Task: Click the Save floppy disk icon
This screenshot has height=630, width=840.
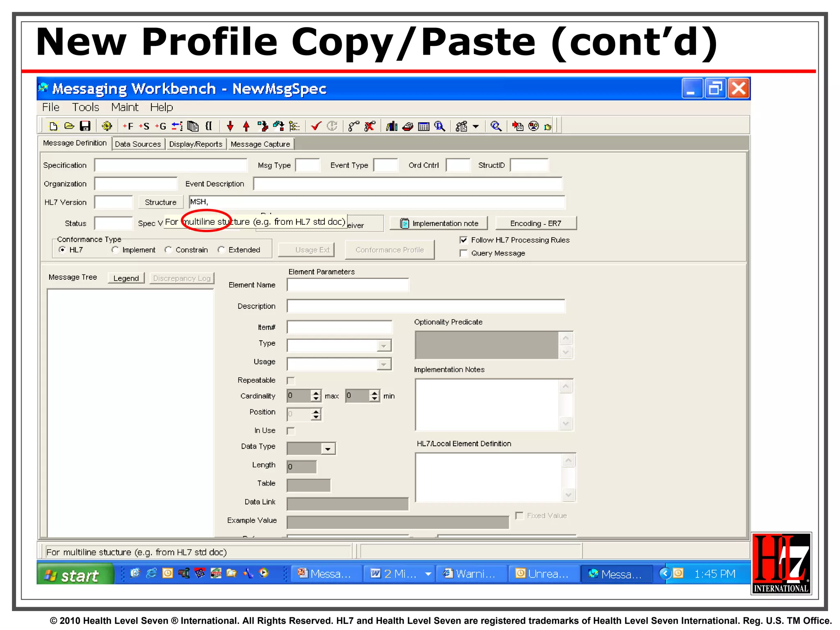Action: (x=85, y=126)
